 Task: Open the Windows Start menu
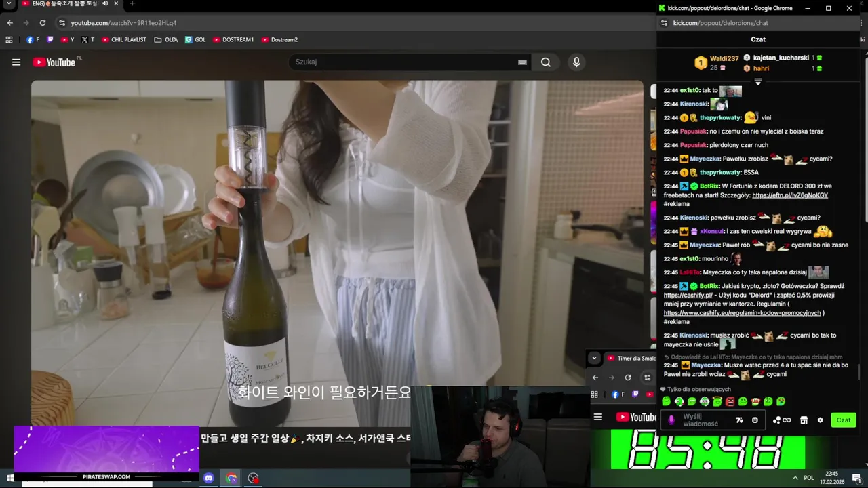click(x=10, y=478)
